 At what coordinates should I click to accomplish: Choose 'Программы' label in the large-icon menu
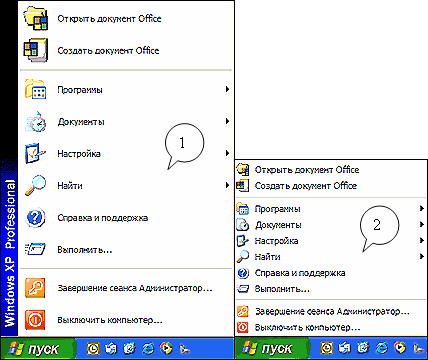click(80, 90)
